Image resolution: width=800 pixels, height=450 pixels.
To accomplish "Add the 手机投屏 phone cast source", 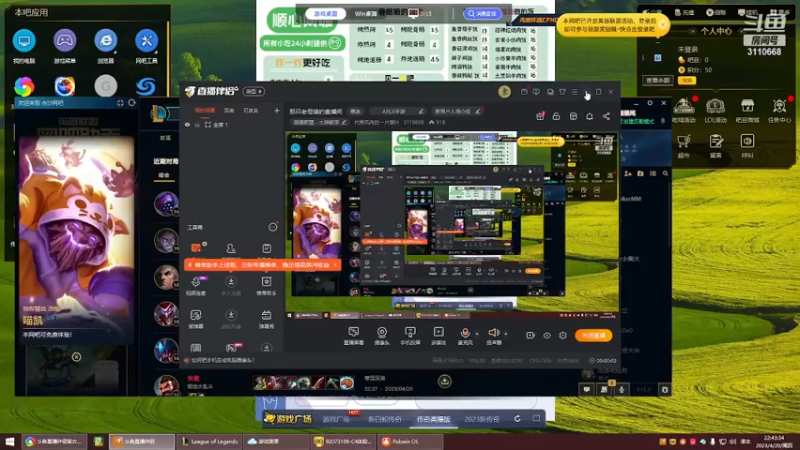I will click(410, 336).
